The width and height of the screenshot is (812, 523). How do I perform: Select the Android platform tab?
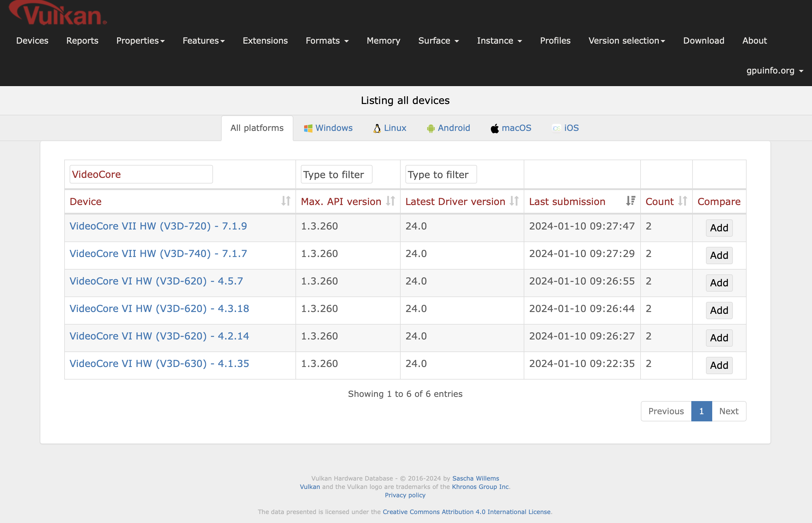tap(448, 128)
